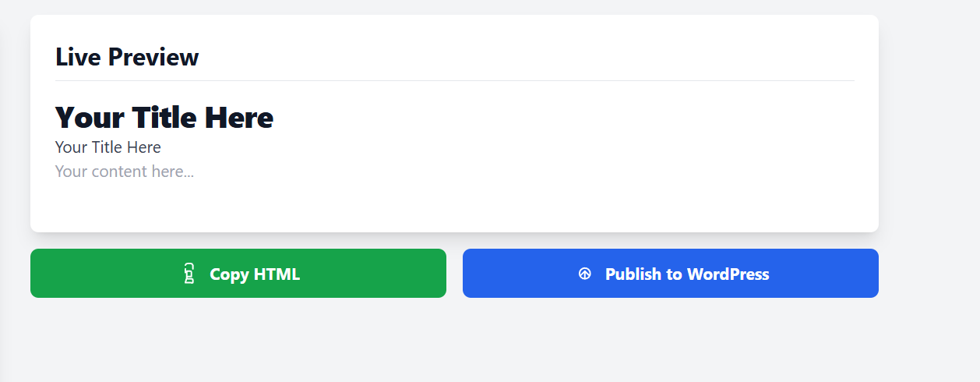Click the word WordPress on the blue button
Screen dimensions: 980x382
click(x=728, y=274)
